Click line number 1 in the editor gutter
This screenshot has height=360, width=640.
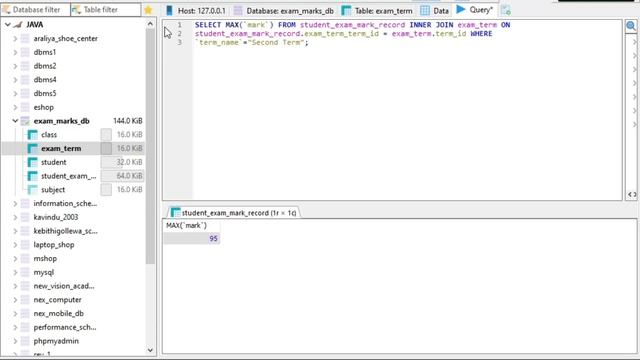179,25
